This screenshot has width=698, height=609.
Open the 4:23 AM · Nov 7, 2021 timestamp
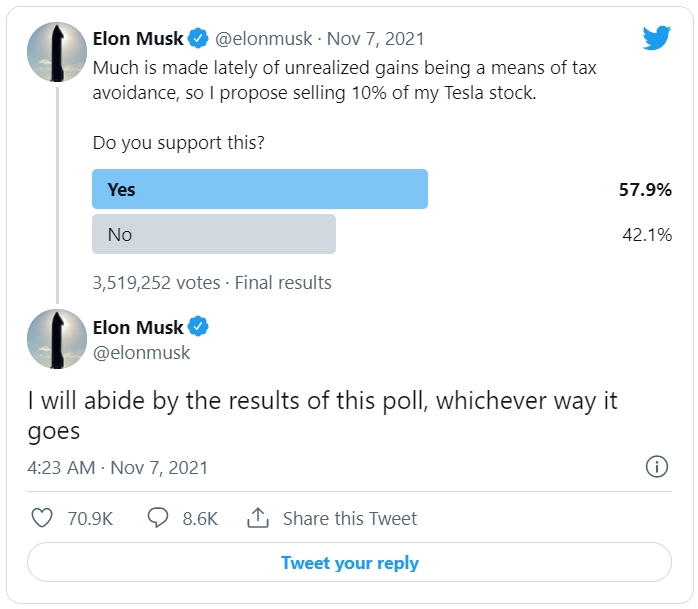[118, 468]
